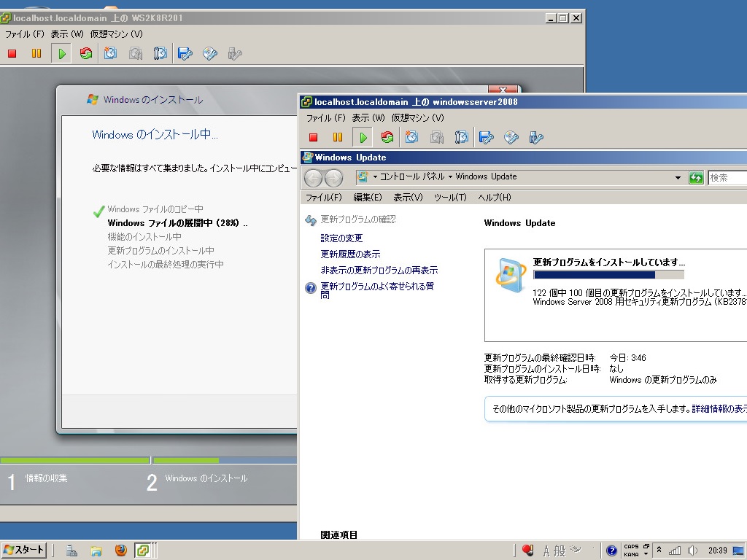Open the folder icon in taskbar quick launch
The width and height of the screenshot is (747, 560).
click(x=96, y=551)
